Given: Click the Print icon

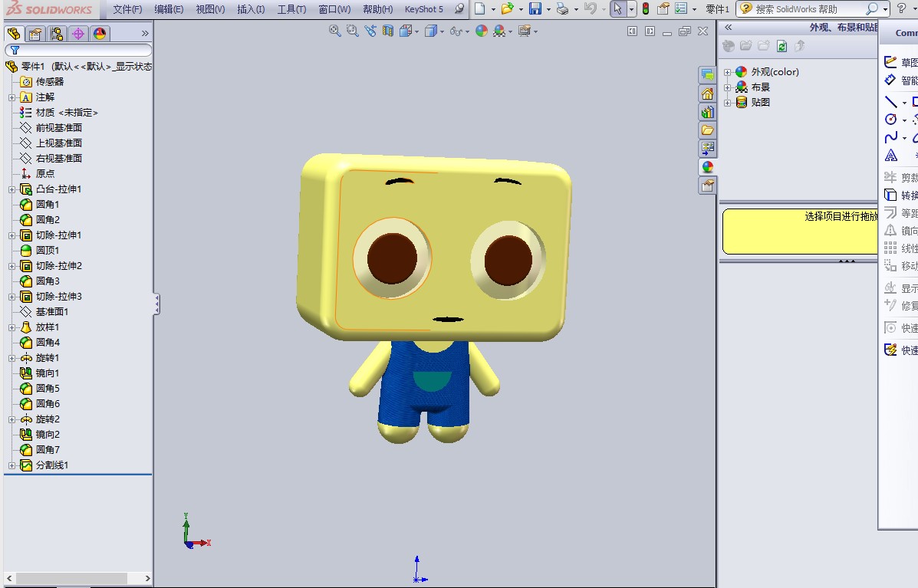Looking at the screenshot, I should click(x=562, y=8).
